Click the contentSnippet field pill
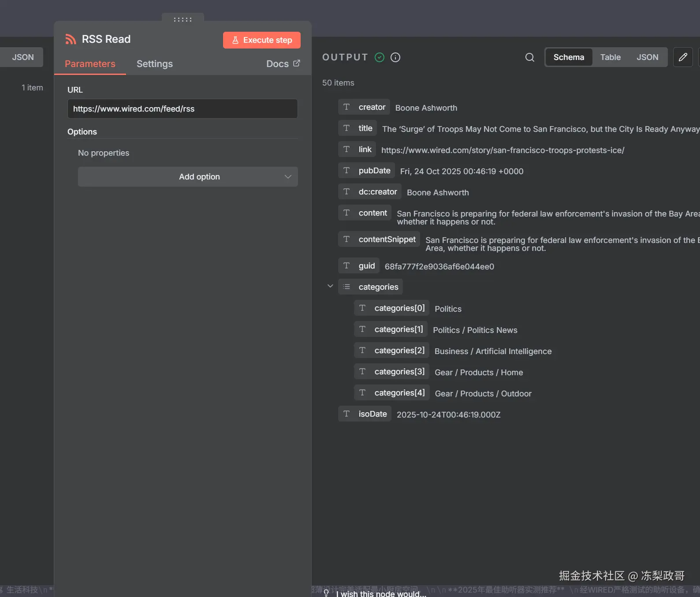 click(379, 239)
